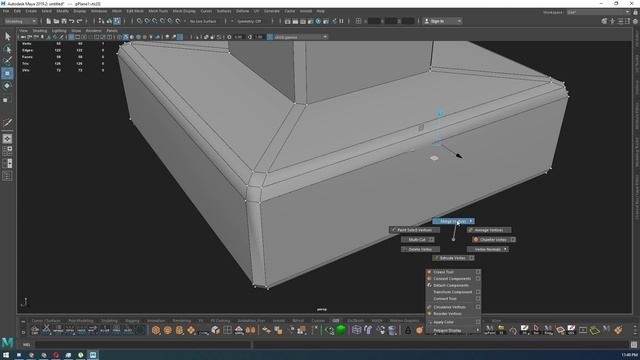This screenshot has height=360, width=640.
Task: Open the Mesh Tools menu
Action: 158,11
